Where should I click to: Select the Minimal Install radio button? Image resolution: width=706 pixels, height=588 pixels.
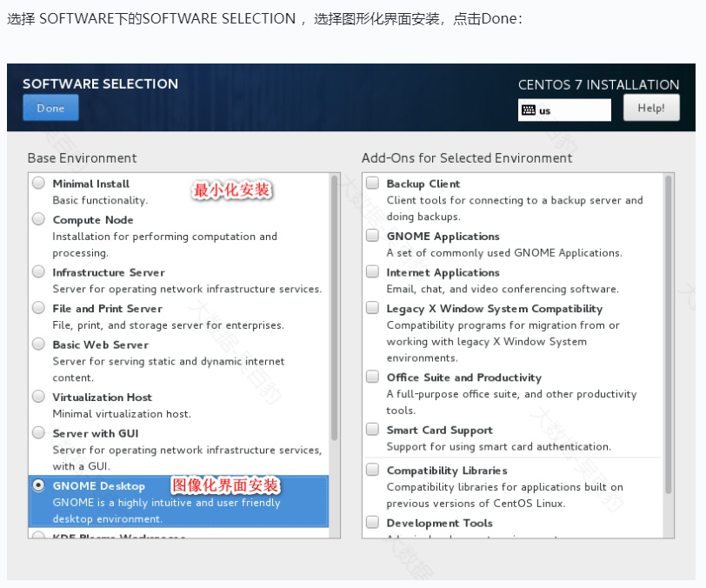tap(39, 183)
